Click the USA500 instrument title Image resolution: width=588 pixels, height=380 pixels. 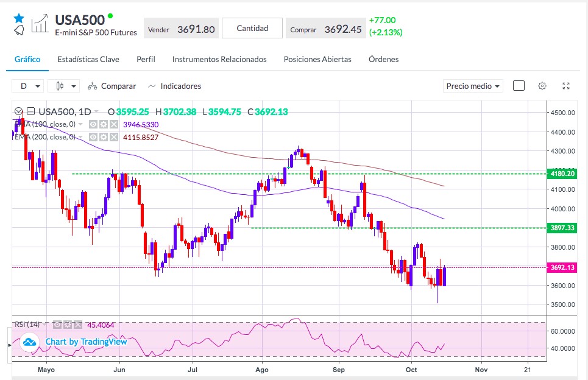point(80,20)
